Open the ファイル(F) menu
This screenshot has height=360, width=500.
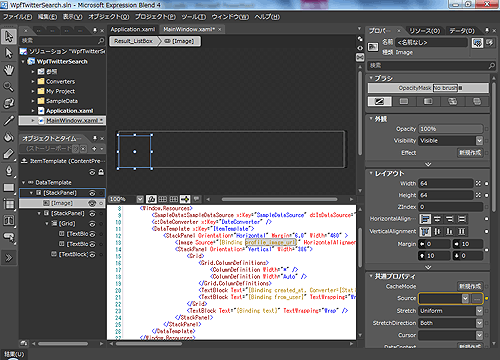tap(18, 17)
